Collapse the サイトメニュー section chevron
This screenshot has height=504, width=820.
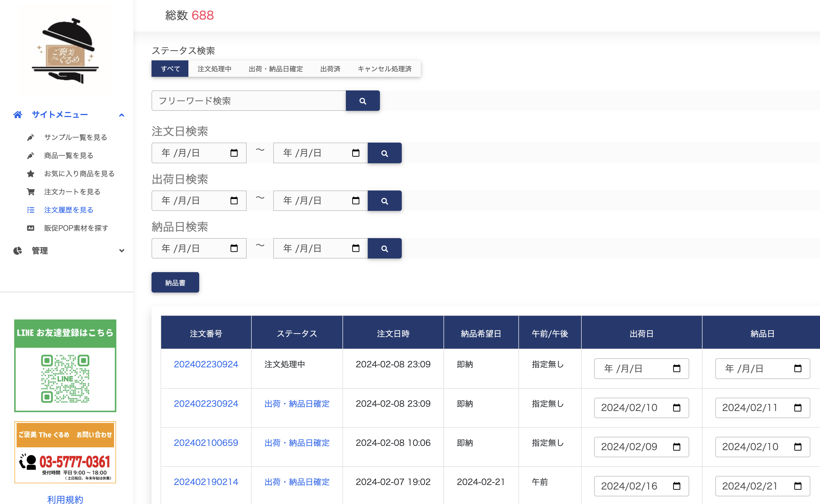click(121, 115)
